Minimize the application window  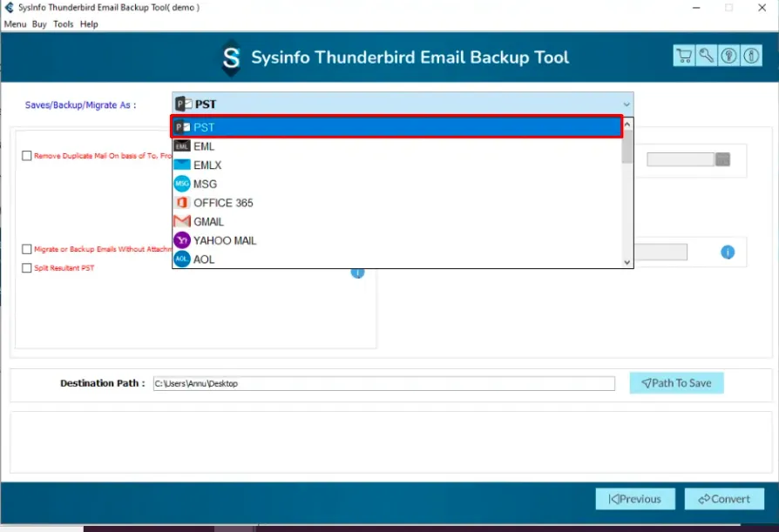pyautogui.click(x=696, y=8)
